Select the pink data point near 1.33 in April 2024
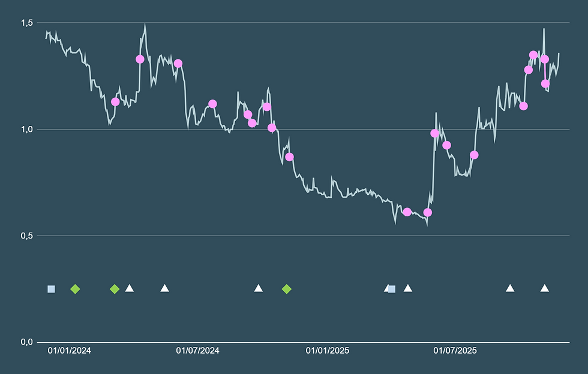The width and height of the screenshot is (588, 374). point(140,59)
